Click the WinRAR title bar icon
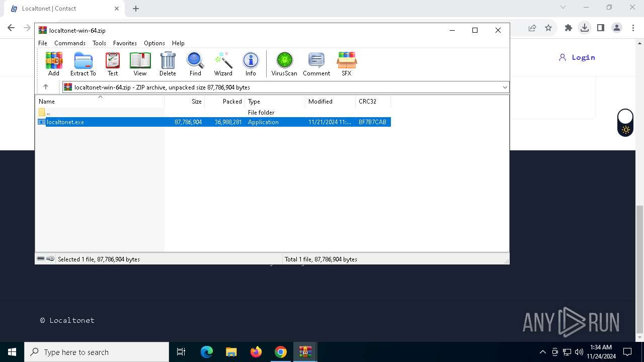 (43, 30)
